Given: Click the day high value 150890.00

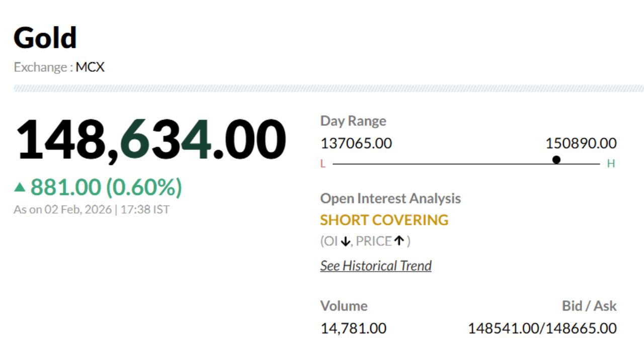Looking at the screenshot, I should coord(581,143).
